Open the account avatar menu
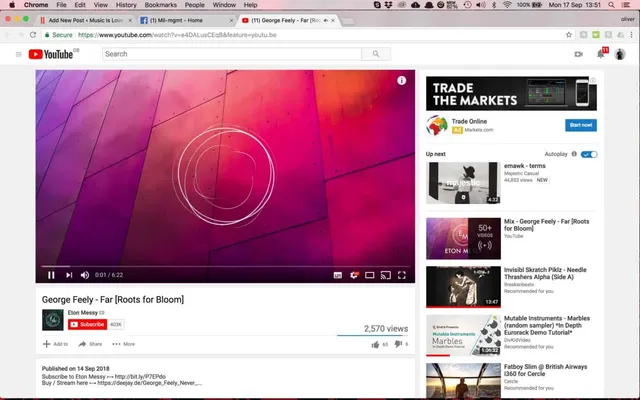The height and width of the screenshot is (400, 640). 620,54
